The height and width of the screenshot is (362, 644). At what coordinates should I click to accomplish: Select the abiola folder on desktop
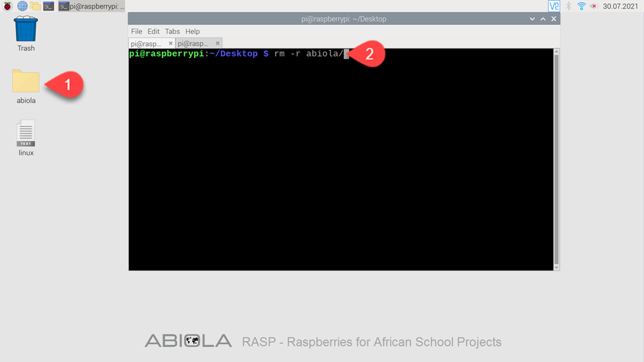pos(26,86)
